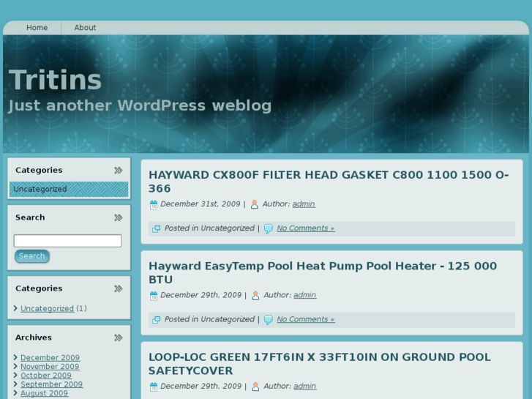Select the highlighted Uncategorized category bar
This screenshot has width=532, height=399.
click(69, 189)
